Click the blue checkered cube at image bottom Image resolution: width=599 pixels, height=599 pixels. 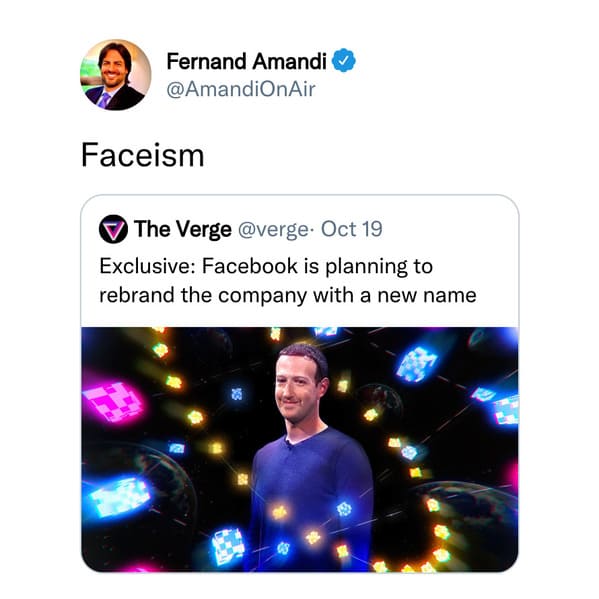(x=228, y=546)
